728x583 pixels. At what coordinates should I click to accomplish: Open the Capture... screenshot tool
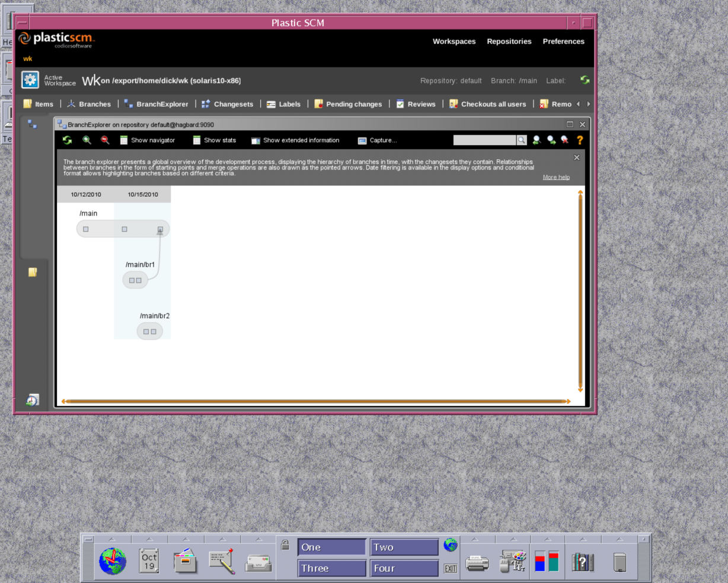point(377,140)
